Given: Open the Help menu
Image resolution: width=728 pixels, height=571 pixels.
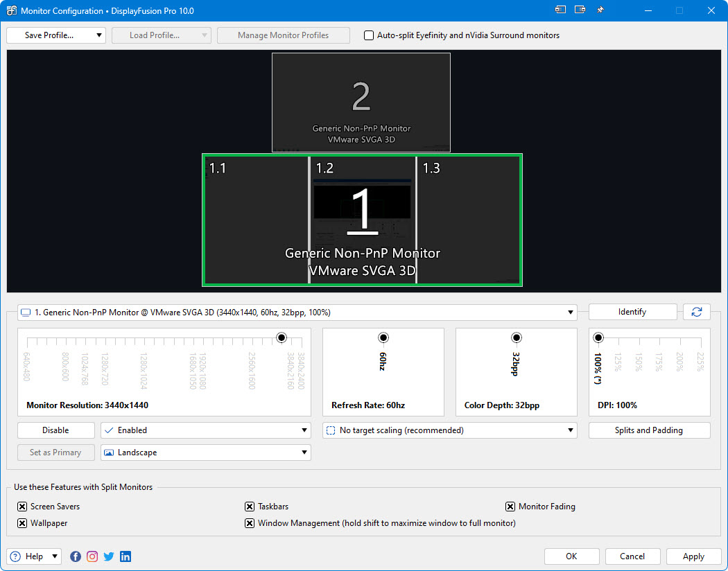Looking at the screenshot, I should (x=34, y=556).
